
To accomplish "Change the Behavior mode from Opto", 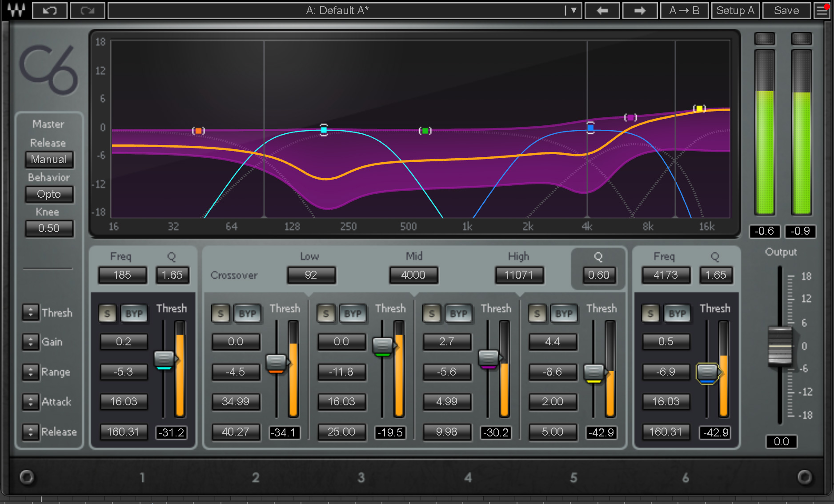I will click(49, 194).
